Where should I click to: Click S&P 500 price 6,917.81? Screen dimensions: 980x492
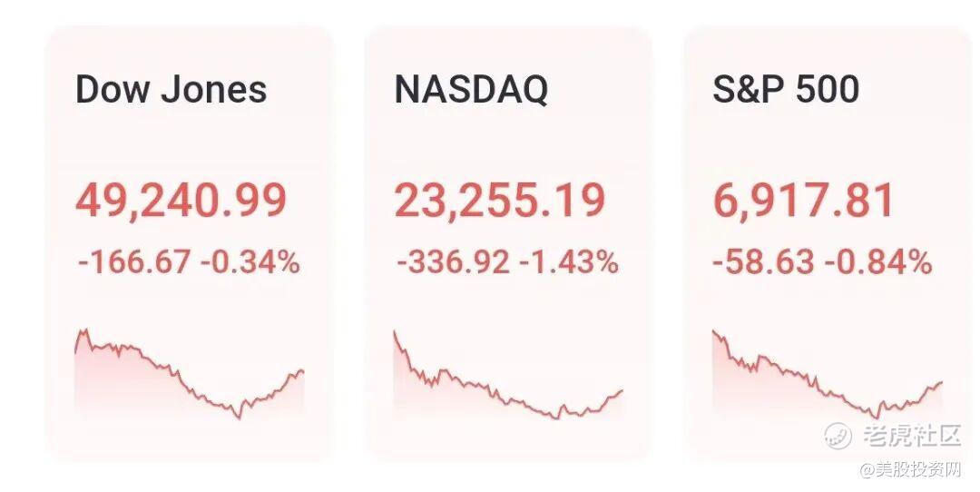click(x=804, y=201)
